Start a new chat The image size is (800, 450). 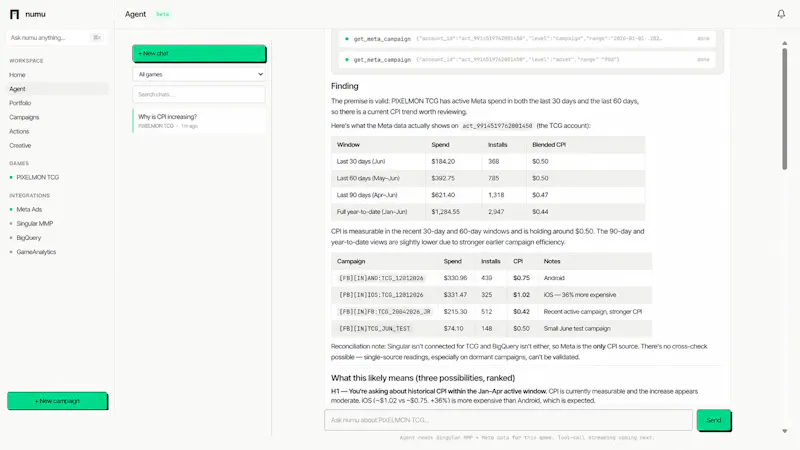(x=199, y=54)
